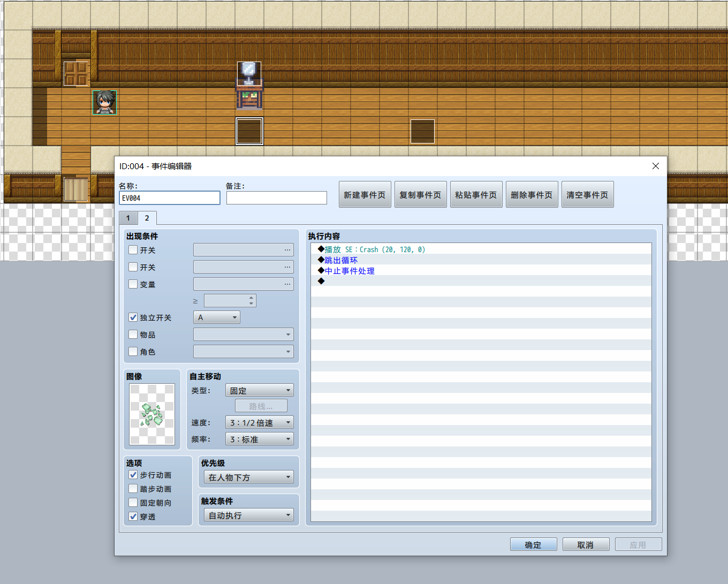Viewport: 728px width, 584px height.
Task: Enable the 固定朝向 option
Action: 133,503
